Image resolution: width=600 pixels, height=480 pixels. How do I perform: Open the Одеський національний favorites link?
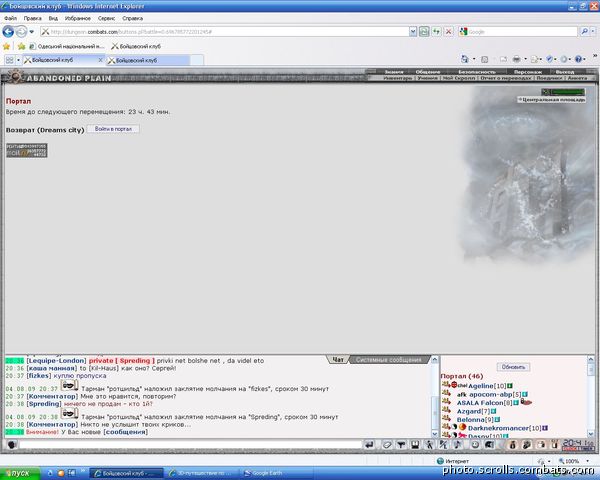coord(67,46)
